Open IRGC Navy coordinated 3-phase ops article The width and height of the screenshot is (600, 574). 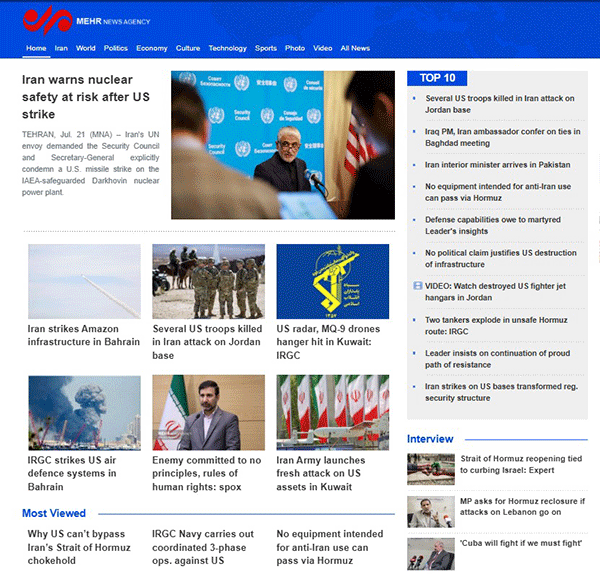pos(203,547)
